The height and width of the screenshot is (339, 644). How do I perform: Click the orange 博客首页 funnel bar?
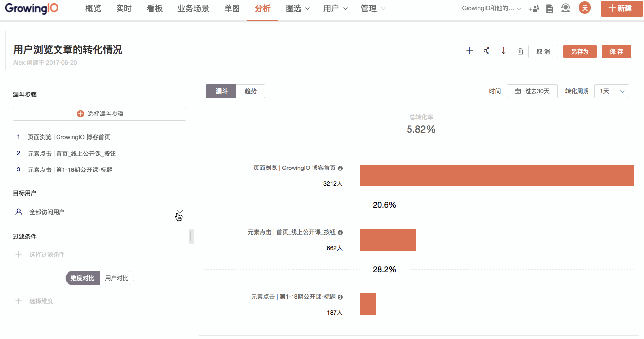pyautogui.click(x=497, y=175)
